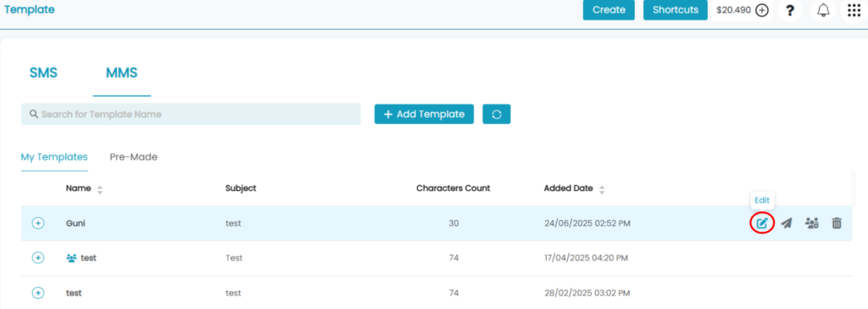Delete the Guni template via trash icon
Viewport: 868px width, 309px height.
coord(837,223)
